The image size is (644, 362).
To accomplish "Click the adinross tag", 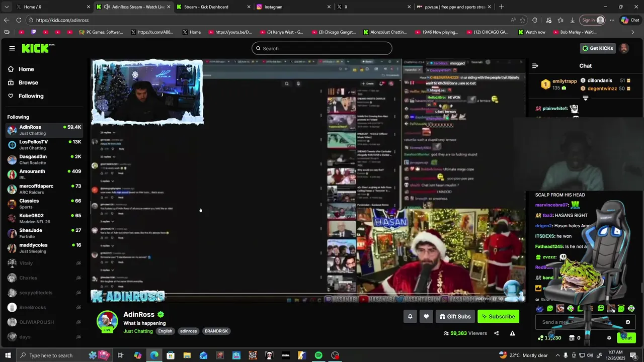I will [x=189, y=331].
